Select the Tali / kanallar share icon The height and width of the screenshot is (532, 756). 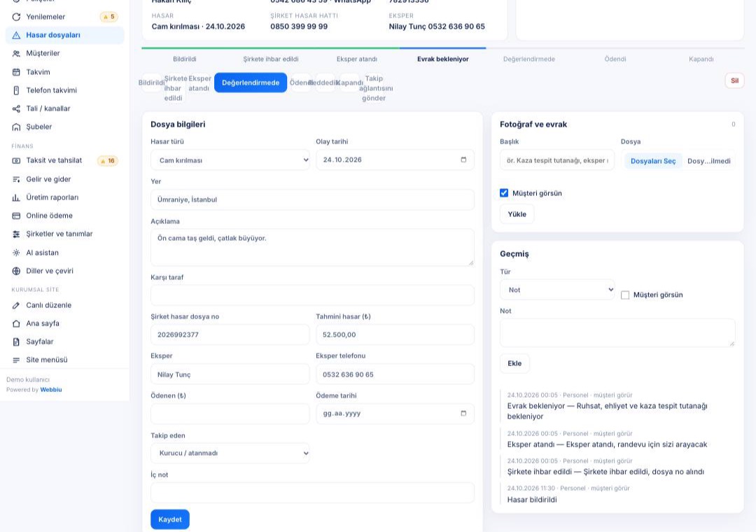(x=16, y=108)
